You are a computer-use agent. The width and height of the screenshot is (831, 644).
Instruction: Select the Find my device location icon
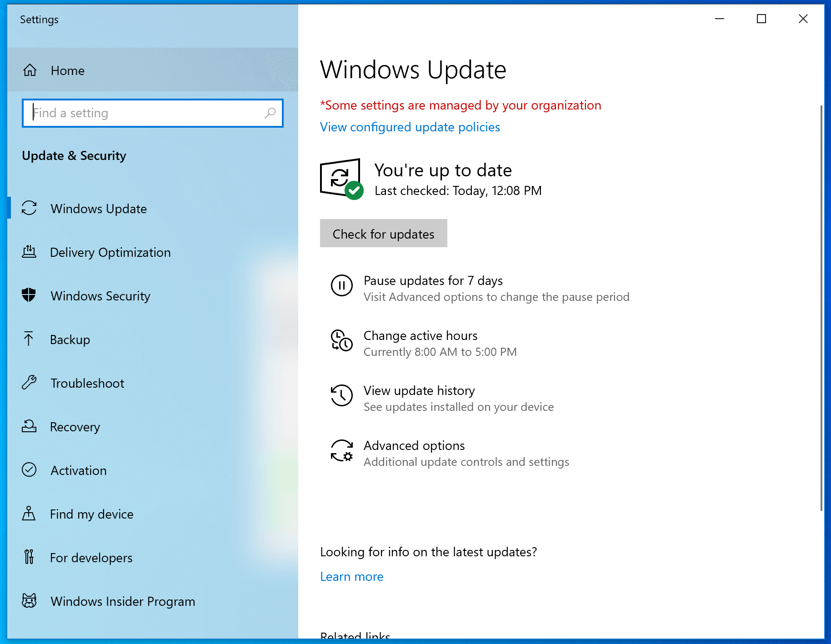29,514
